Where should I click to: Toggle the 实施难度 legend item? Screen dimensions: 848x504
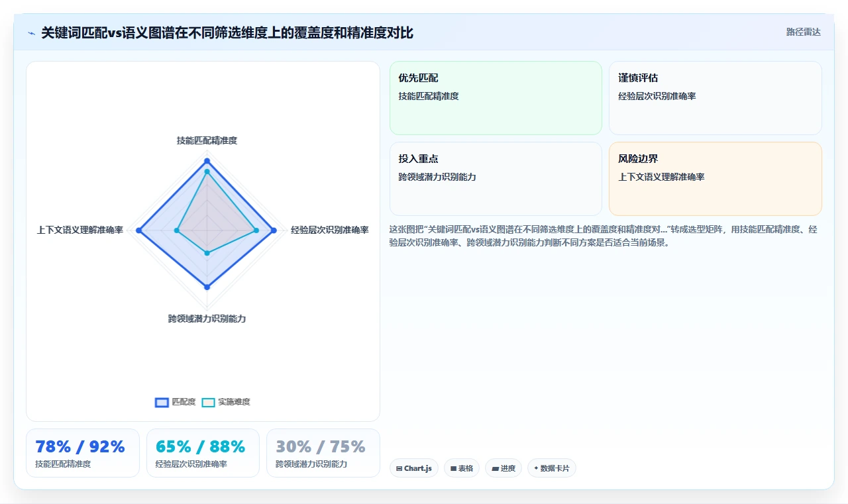coord(226,402)
